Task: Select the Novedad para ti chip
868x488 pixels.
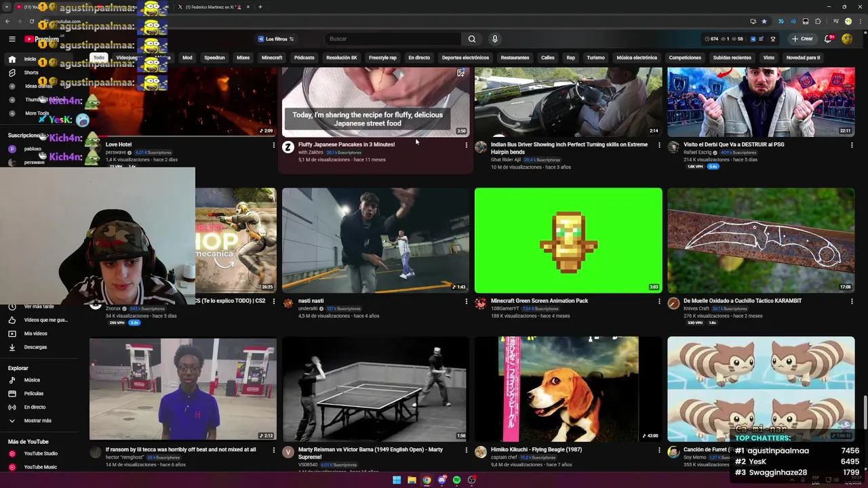Action: 803,58
